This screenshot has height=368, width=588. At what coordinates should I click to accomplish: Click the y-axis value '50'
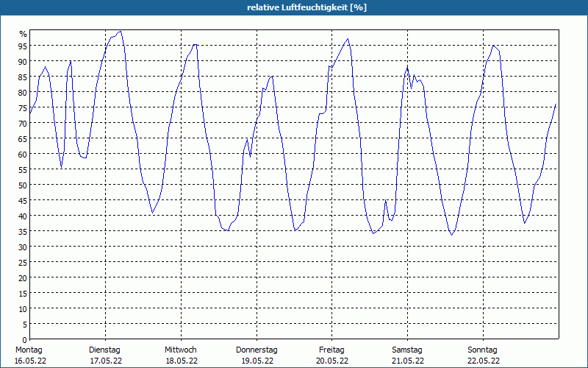coord(23,185)
